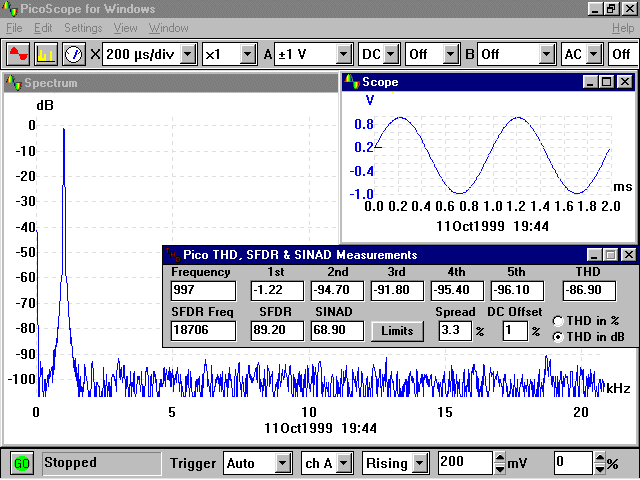The image size is (640, 480).
Task: Open the oscilloscope view icon
Action: click(18, 53)
